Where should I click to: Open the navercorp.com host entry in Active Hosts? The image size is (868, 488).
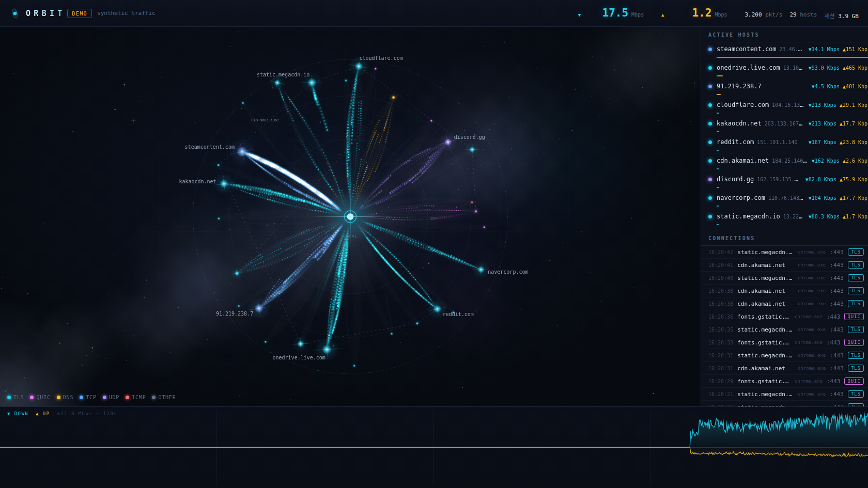(784, 200)
